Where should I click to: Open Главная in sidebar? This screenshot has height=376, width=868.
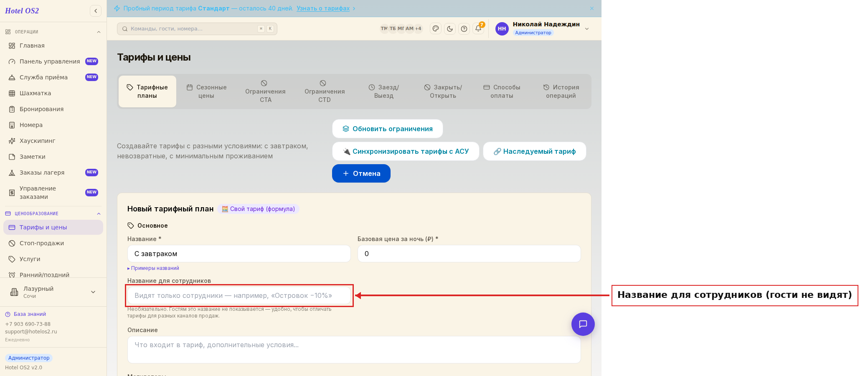[53, 46]
